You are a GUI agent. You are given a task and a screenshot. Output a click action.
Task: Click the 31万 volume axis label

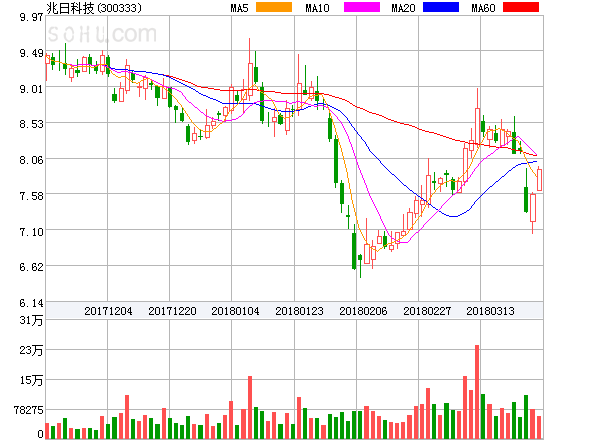[x=31, y=320]
